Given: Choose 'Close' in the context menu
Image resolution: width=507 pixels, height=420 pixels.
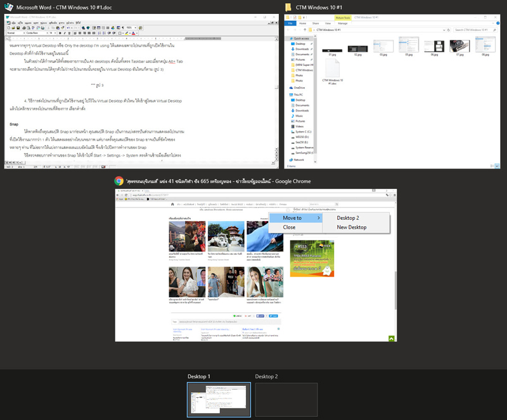Looking at the screenshot, I should (x=295, y=227).
